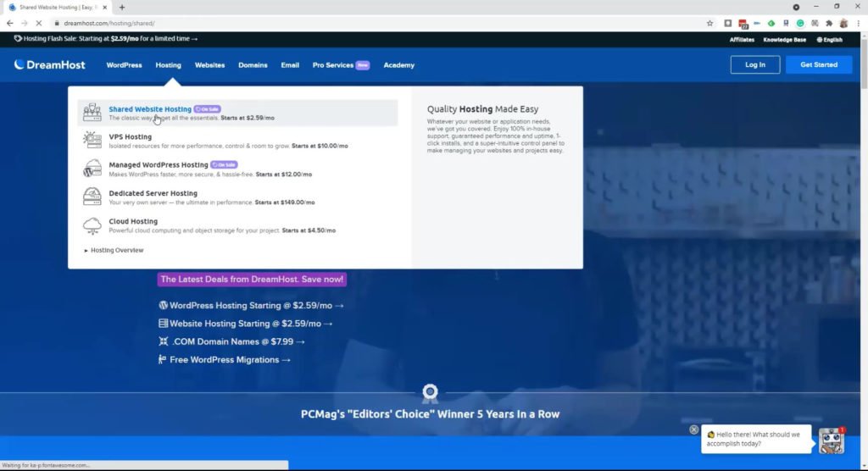The width and height of the screenshot is (868, 471).
Task: Select Shared Website Hosting menu entry
Action: [x=237, y=113]
